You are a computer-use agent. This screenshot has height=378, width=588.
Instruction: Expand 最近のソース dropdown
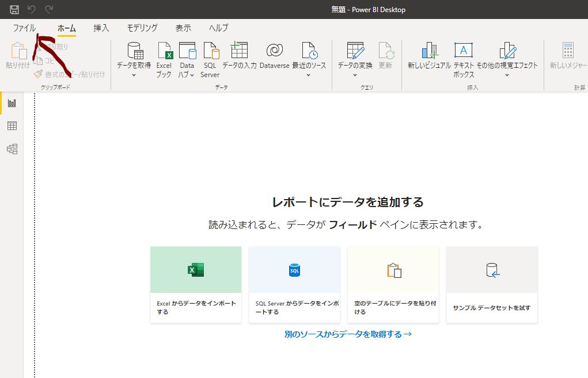point(309,75)
